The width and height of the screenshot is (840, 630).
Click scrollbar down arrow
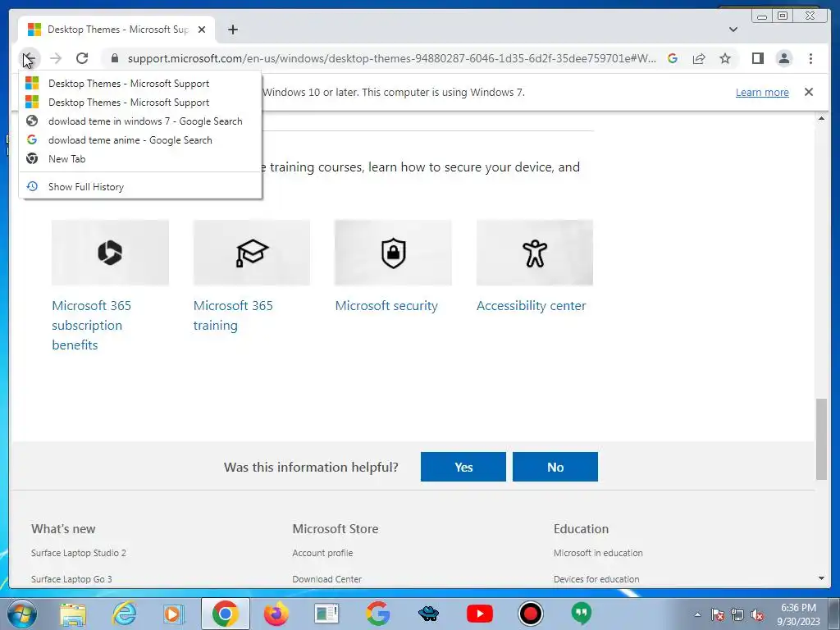[821, 578]
